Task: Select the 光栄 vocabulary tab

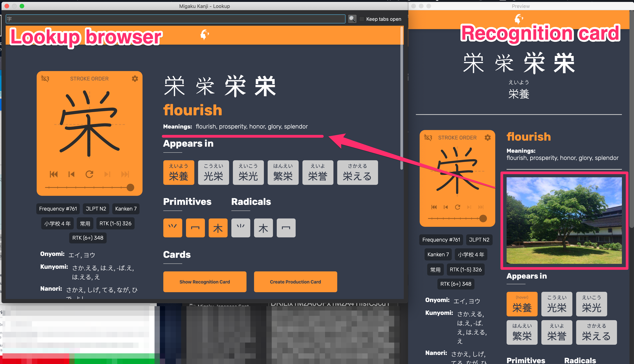Action: pos(213,173)
